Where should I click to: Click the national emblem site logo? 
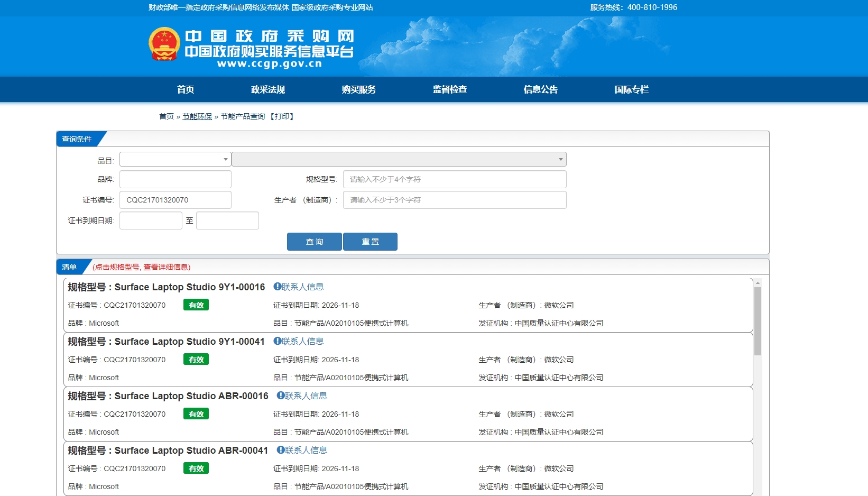pos(164,44)
